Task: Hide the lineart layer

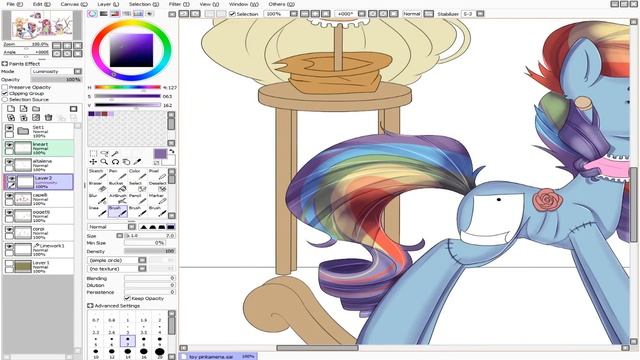Action: tap(9, 145)
